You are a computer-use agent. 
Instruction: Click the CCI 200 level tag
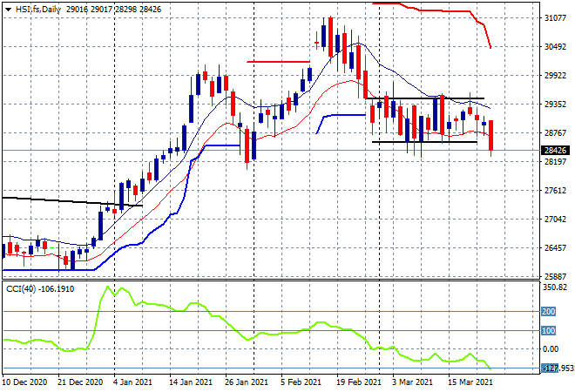549,312
